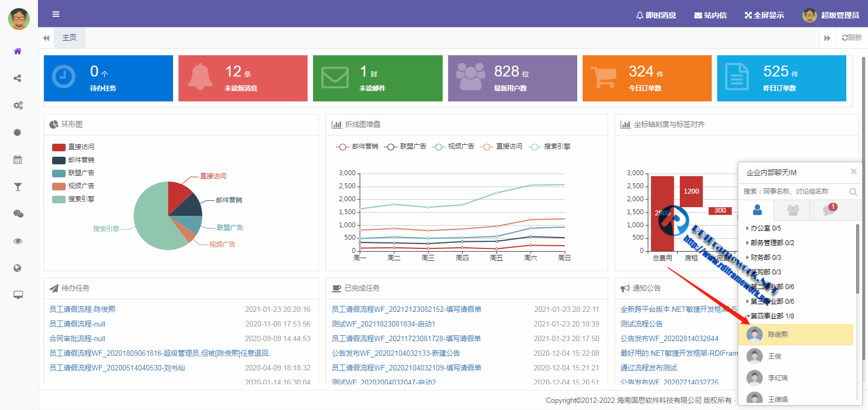868x410 pixels.
Task: Open the 今日订单数 orange stat card
Action: pyautogui.click(x=647, y=78)
